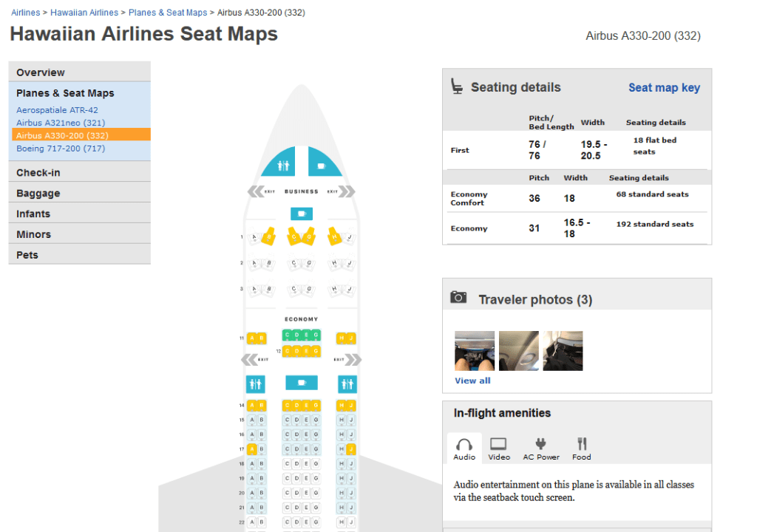Open the Seat map key link

[664, 87]
